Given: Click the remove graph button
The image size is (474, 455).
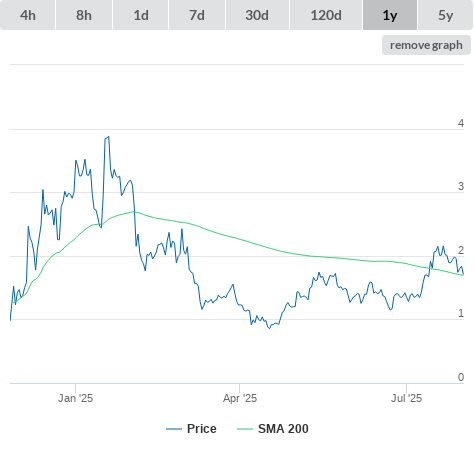Looking at the screenshot, I should tap(426, 45).
